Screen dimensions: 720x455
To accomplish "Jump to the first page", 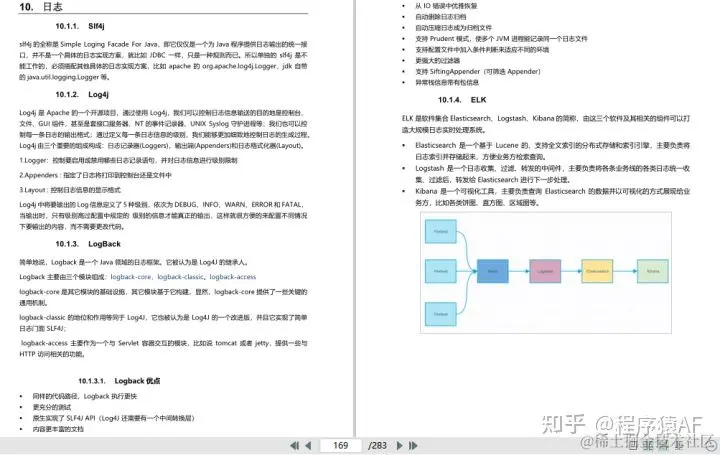I will [294, 445].
